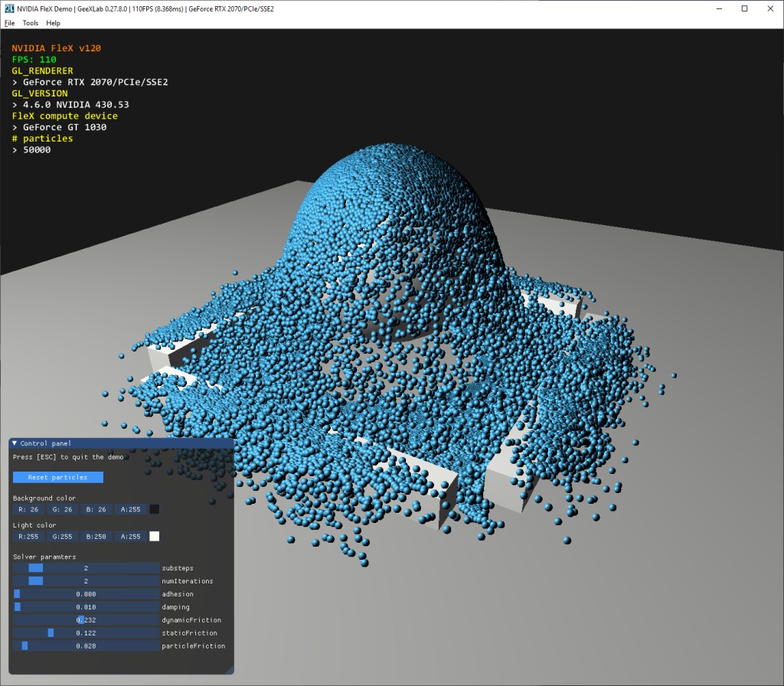Click the Light color G:255 field
The width and height of the screenshot is (784, 686).
[62, 537]
